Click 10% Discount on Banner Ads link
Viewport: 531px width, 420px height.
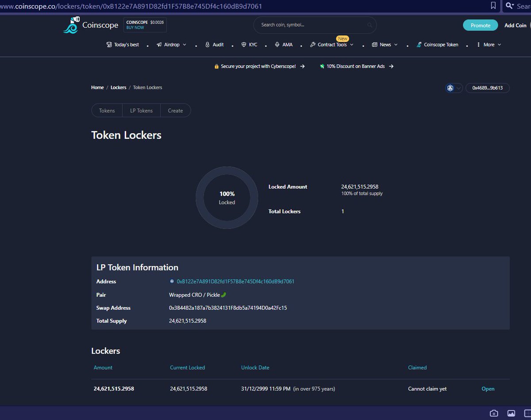tap(356, 66)
